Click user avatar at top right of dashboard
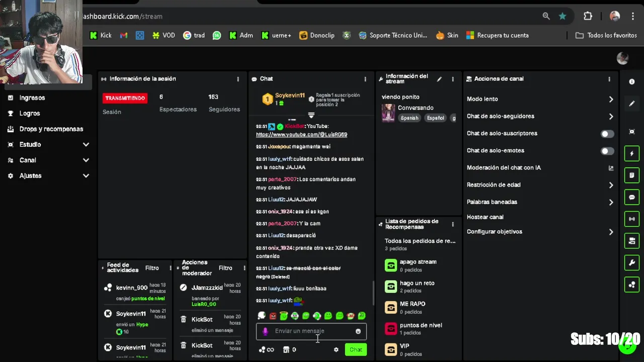This screenshot has width=644, height=362. click(623, 58)
